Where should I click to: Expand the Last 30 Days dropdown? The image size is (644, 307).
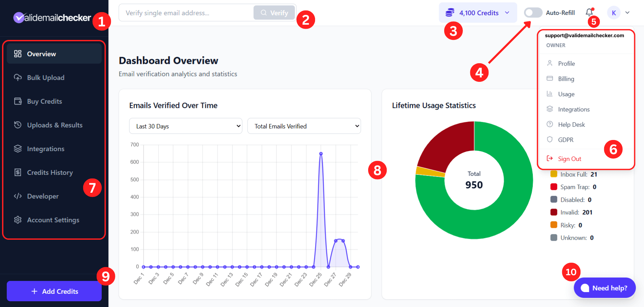(x=185, y=126)
